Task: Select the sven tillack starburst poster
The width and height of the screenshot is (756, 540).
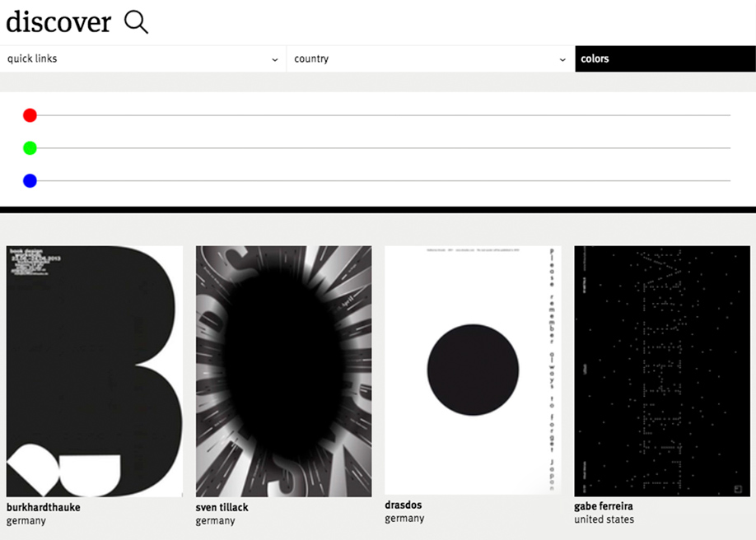Action: coord(282,370)
